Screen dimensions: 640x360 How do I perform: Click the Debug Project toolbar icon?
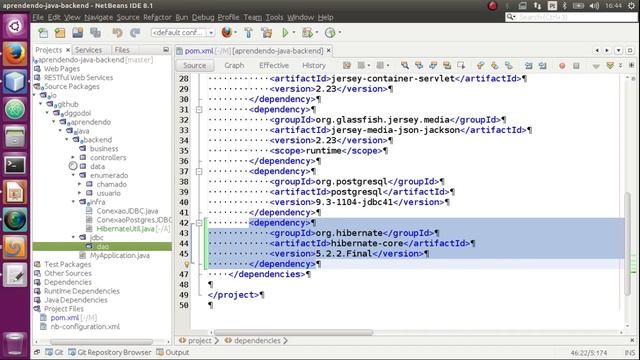tap(307, 33)
